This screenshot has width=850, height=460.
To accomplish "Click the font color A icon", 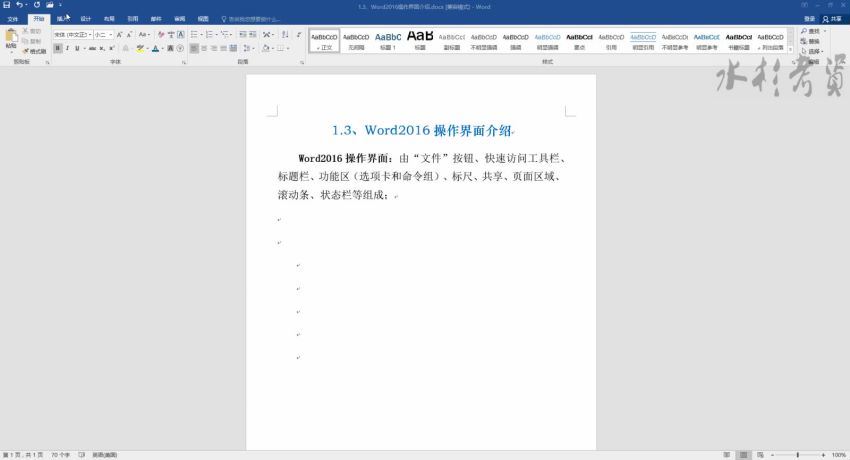I will (x=156, y=48).
